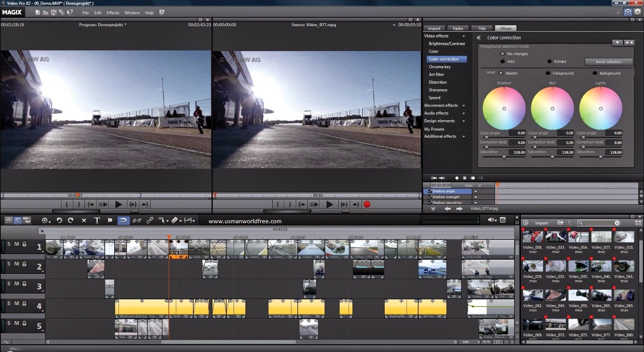Click the group objects link icon
The width and height of the screenshot is (644, 352).
pyautogui.click(x=150, y=220)
